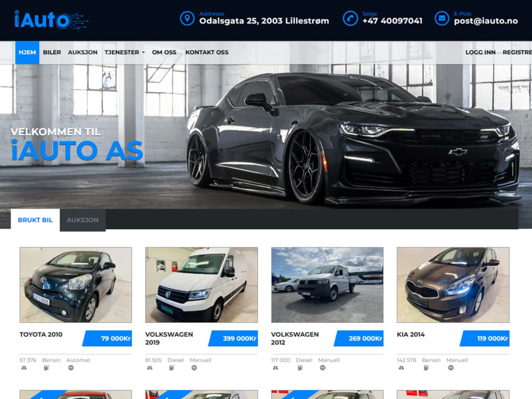Viewport: 532px width, 399px height.
Task: Go to the Hjem menu item
Action: tap(27, 52)
